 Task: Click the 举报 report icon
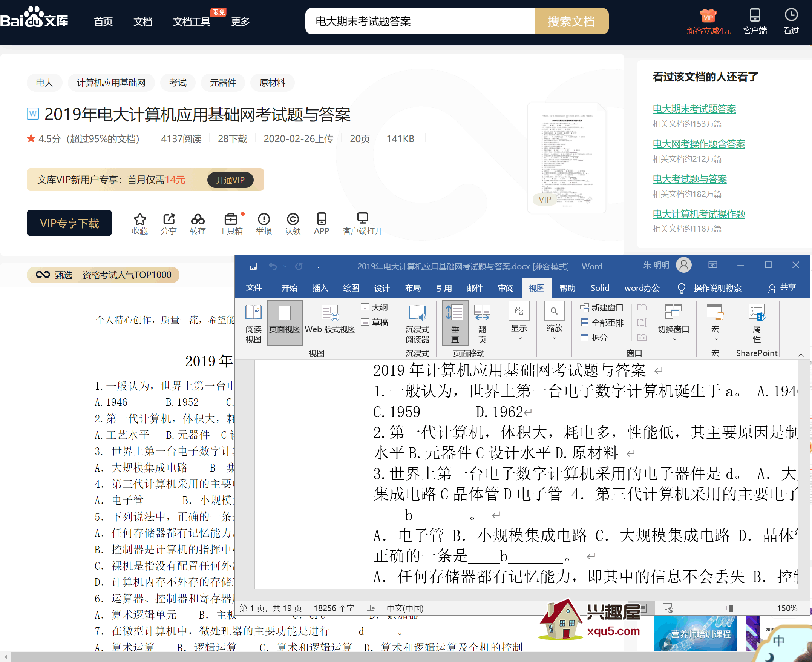(x=264, y=219)
